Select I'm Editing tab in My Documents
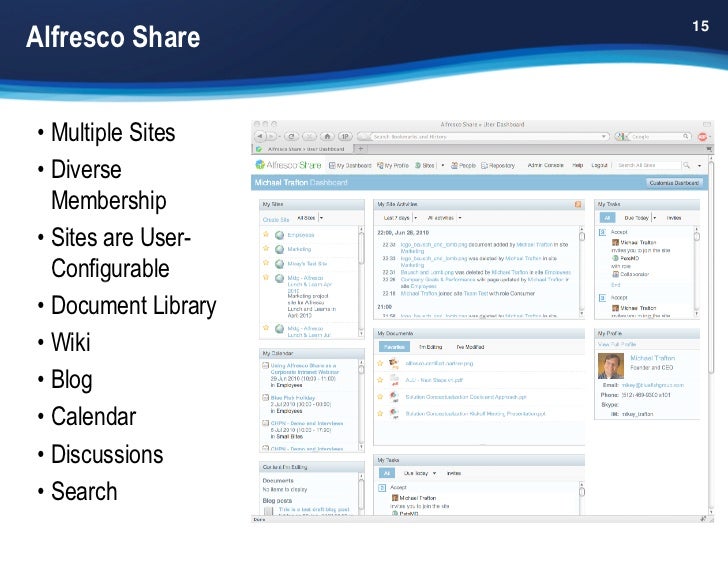Screen dimensions: 728x563 coord(430,347)
